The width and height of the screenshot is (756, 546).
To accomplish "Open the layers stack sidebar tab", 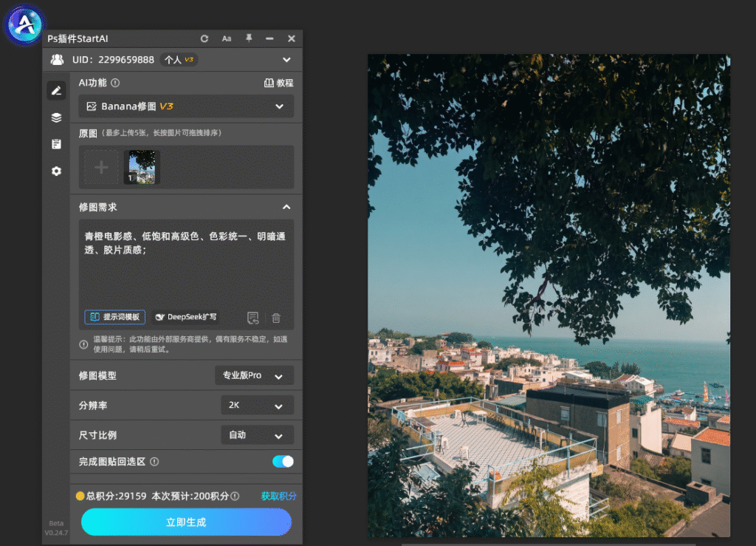I will click(x=56, y=117).
